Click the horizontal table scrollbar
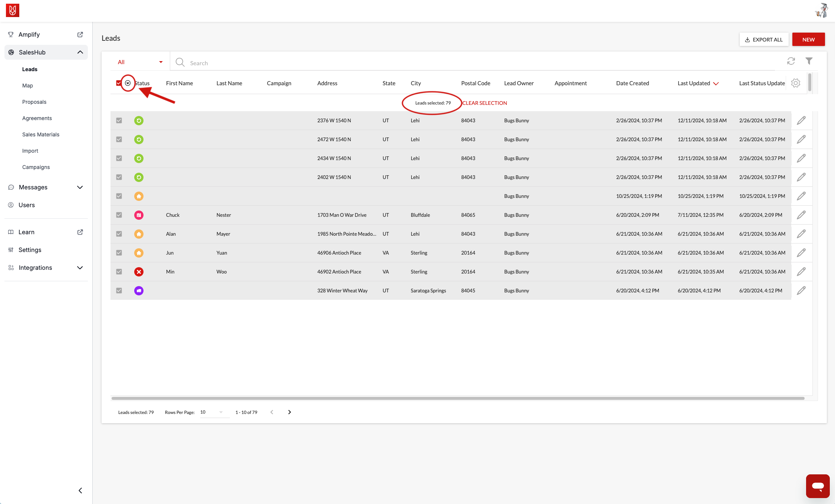 [x=458, y=398]
